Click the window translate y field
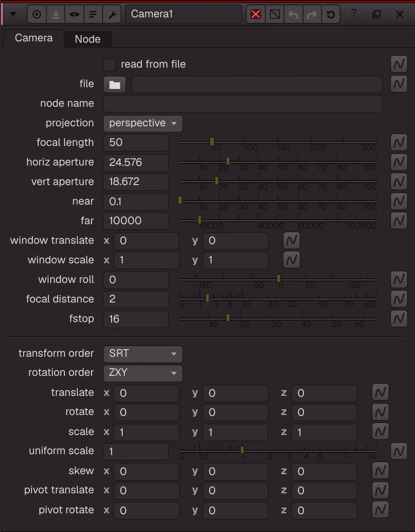This screenshot has width=415, height=532. point(235,241)
